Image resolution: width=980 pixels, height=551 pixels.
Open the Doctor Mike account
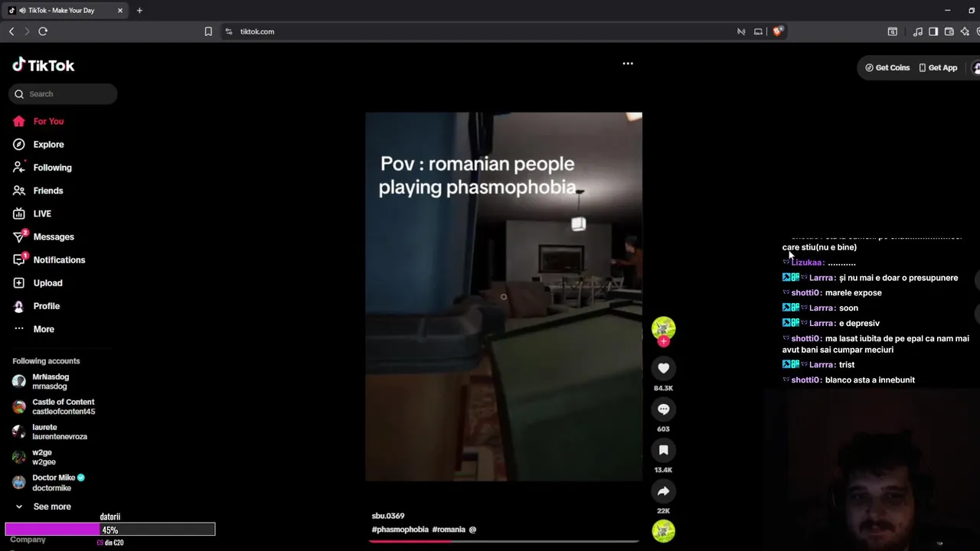tap(49, 482)
